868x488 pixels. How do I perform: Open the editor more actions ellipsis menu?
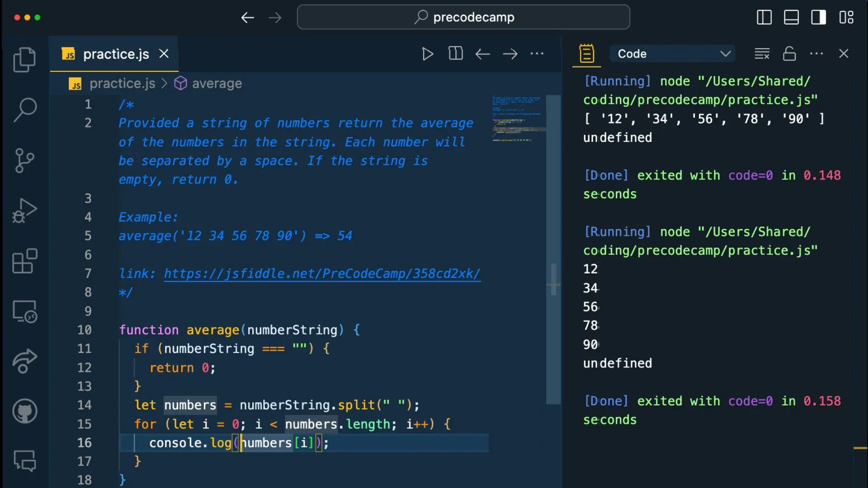537,54
